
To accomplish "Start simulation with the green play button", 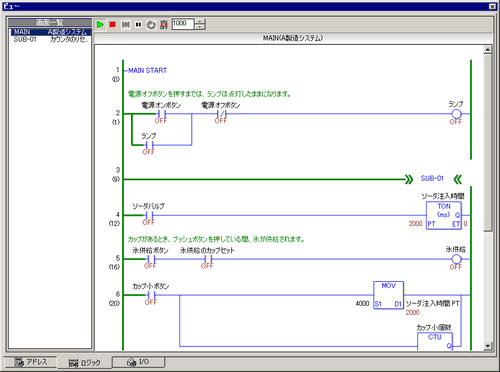I will point(100,25).
